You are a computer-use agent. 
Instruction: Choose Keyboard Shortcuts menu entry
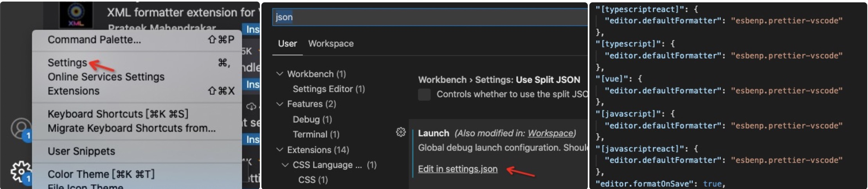click(118, 114)
